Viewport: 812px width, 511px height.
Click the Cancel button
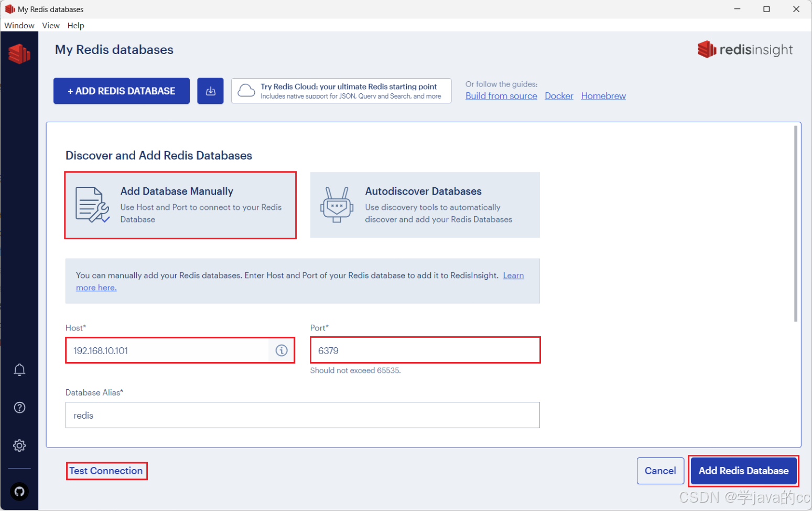tap(661, 471)
